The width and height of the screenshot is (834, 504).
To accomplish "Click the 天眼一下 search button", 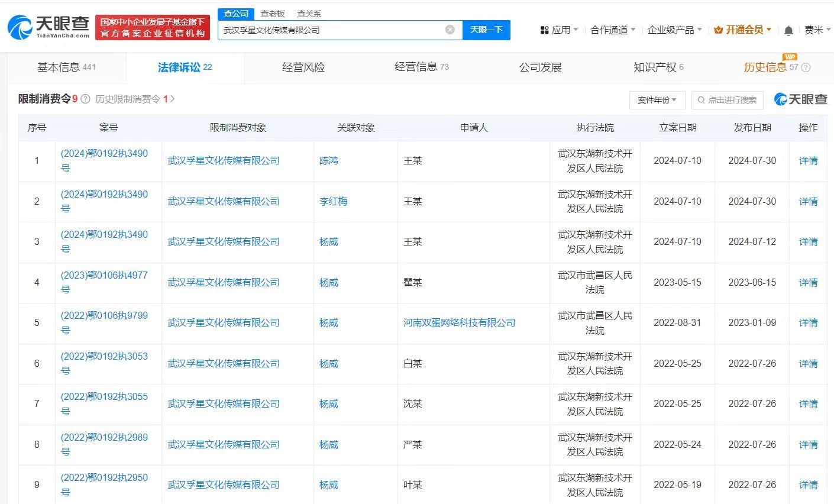I will (486, 30).
